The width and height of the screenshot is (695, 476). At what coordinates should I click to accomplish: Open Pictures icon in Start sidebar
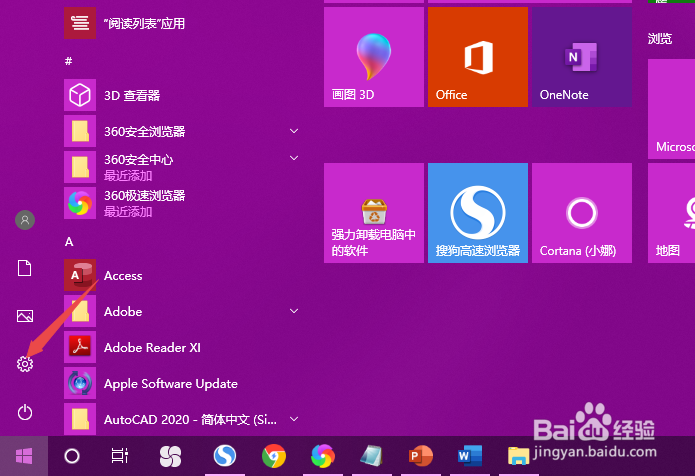tap(25, 316)
